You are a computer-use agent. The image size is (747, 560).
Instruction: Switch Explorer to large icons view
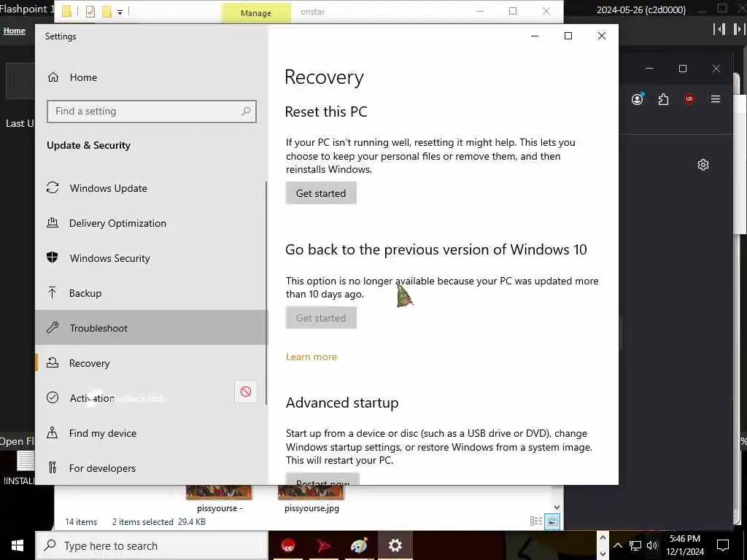[x=552, y=521]
